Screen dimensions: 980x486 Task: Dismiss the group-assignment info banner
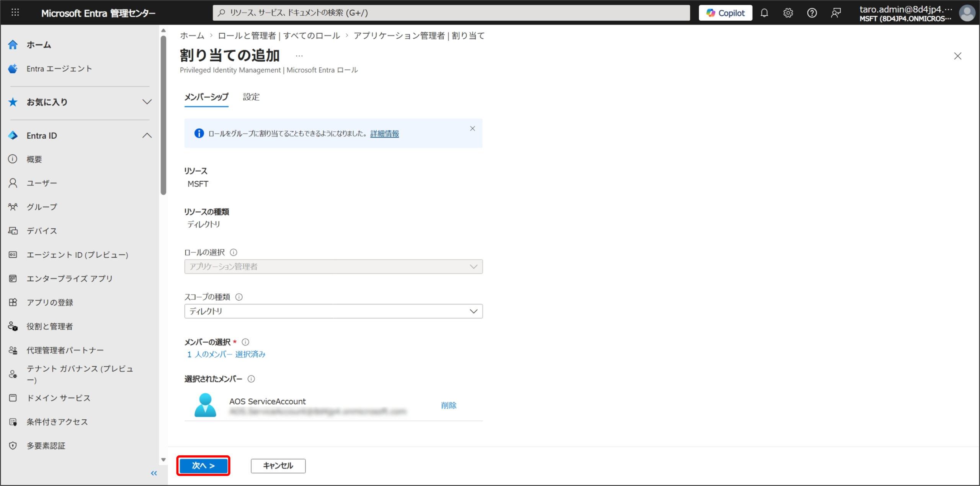pos(472,129)
